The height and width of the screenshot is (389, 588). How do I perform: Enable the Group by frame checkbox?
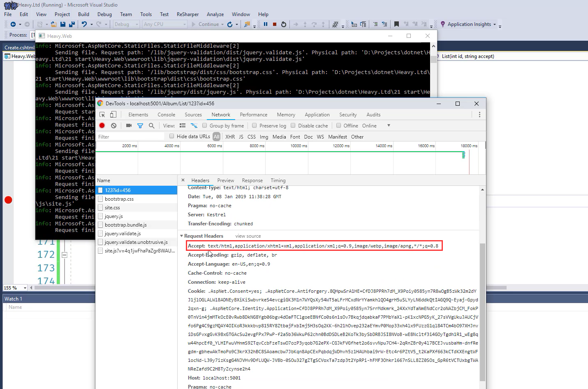click(x=204, y=125)
